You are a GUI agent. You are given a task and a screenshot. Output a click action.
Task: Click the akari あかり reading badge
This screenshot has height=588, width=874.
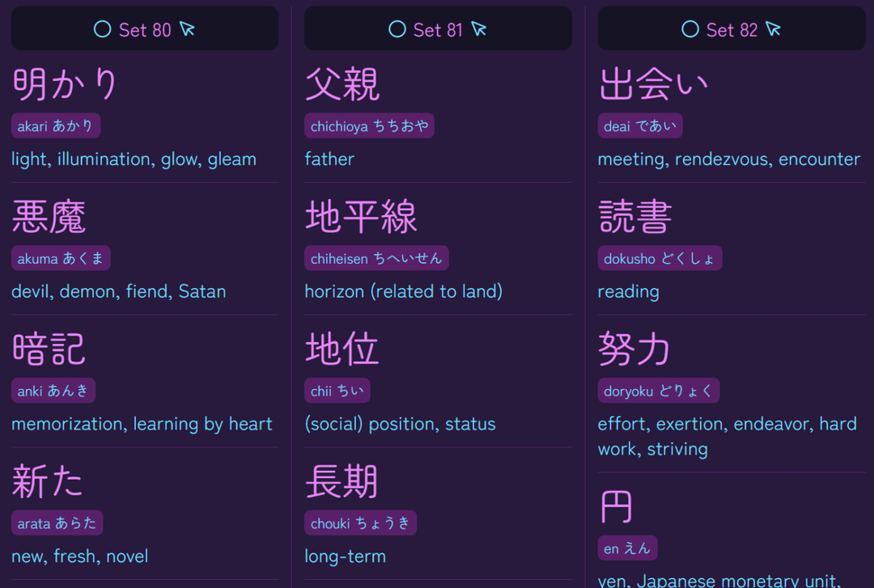(56, 126)
